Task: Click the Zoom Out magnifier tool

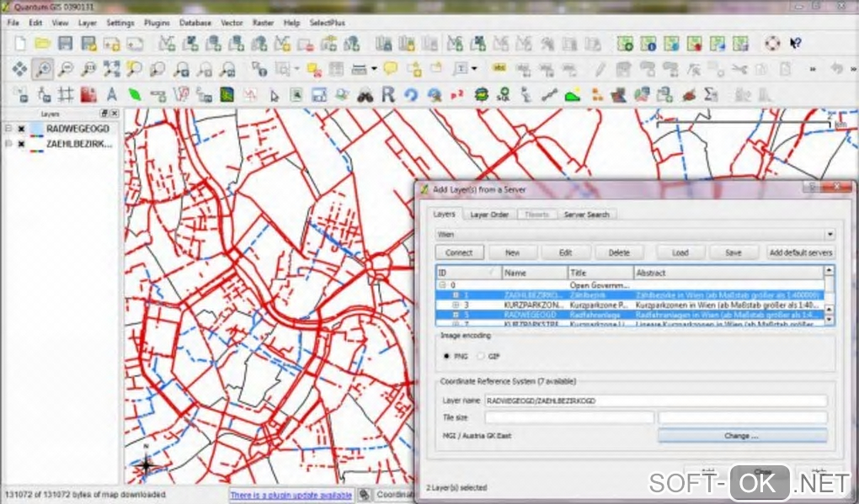Action: pyautogui.click(x=65, y=70)
